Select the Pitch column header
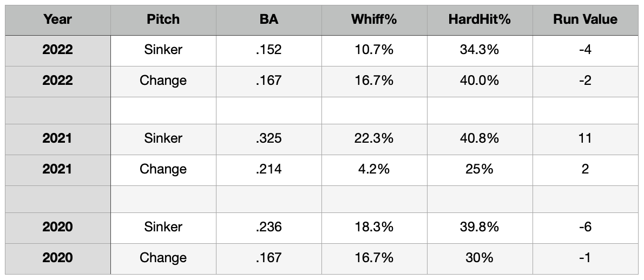This screenshot has height=280, width=644. [x=163, y=19]
